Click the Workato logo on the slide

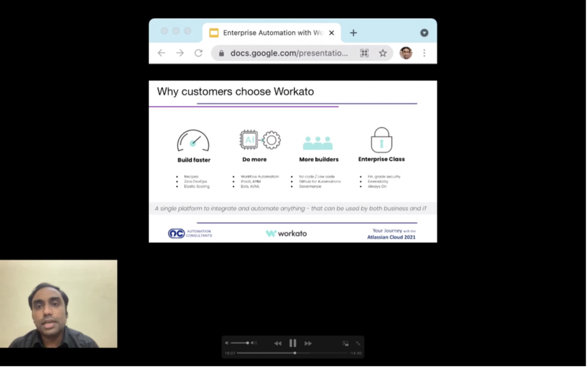click(x=286, y=234)
